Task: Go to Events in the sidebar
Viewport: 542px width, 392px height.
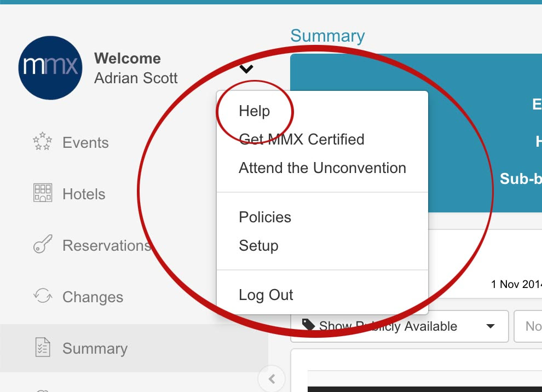Action: (85, 142)
